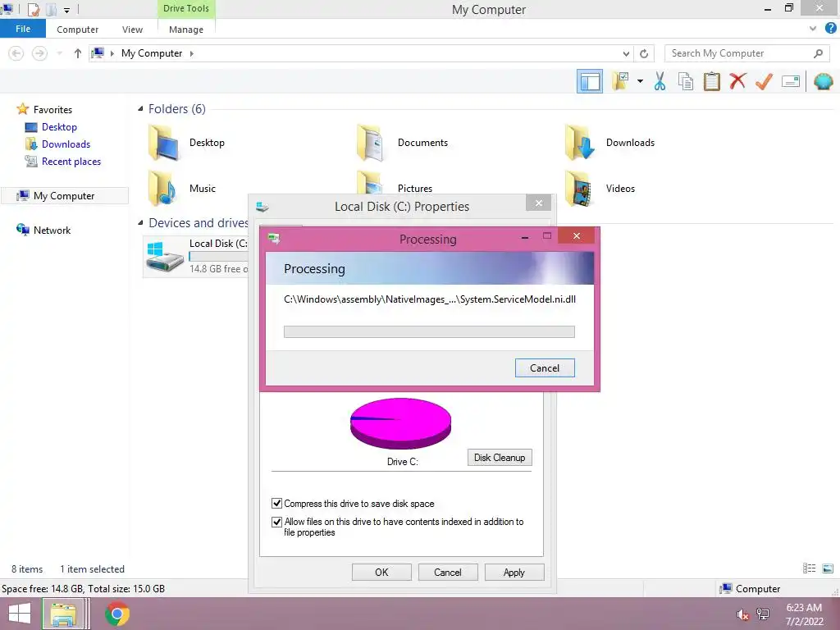This screenshot has height=630, width=840.
Task: Expand the chevron after My Computer in address bar
Action: [191, 53]
